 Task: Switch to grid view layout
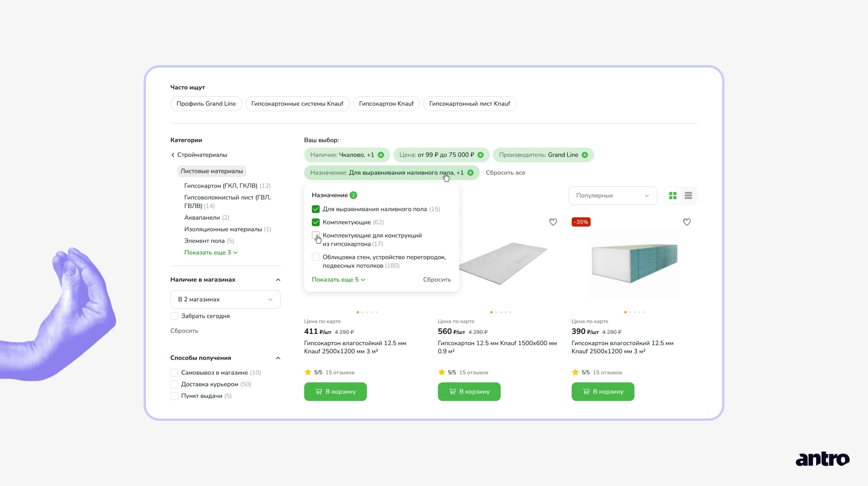pos(673,196)
